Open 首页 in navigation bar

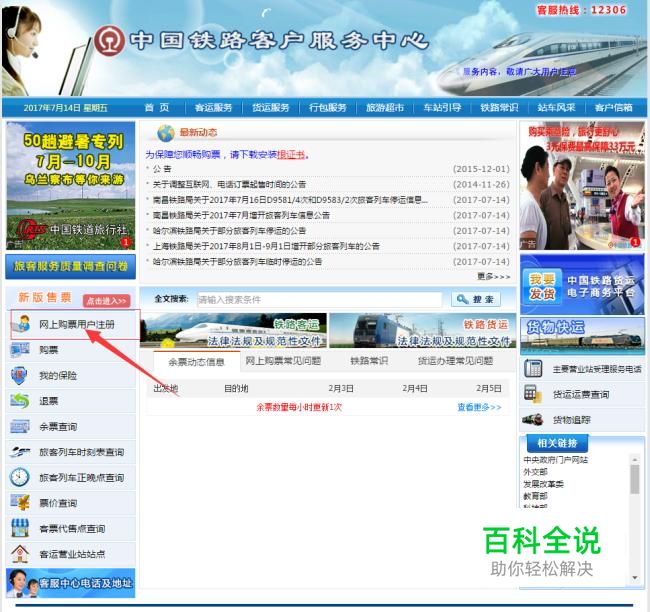[157, 108]
